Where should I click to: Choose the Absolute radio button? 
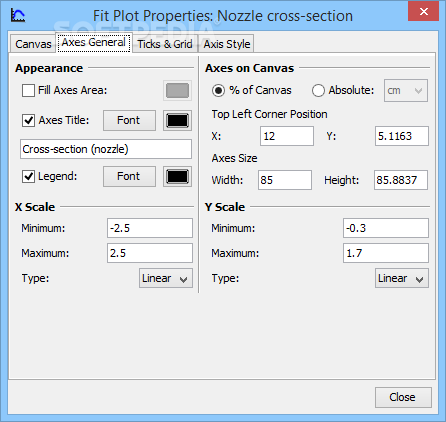coord(318,90)
